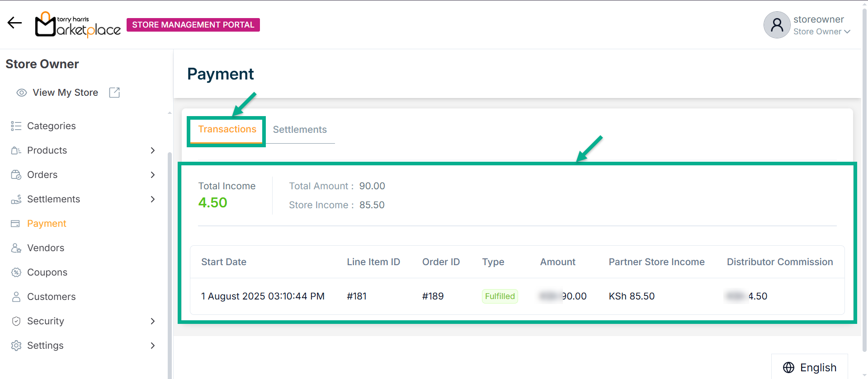Screen dimensions: 868x379
Task: Open the Payment sidebar menu item
Action: tap(47, 224)
